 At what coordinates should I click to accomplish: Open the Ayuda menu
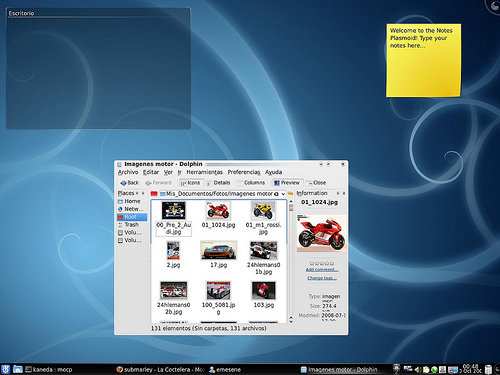273,172
